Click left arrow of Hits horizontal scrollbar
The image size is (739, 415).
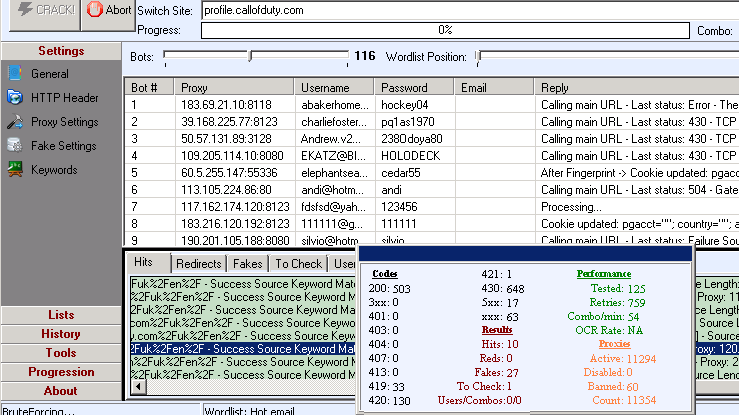[138, 387]
